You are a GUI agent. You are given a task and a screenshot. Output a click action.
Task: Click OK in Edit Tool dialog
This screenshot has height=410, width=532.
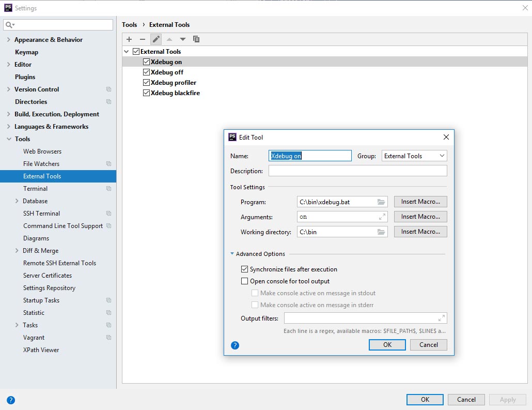tap(387, 345)
